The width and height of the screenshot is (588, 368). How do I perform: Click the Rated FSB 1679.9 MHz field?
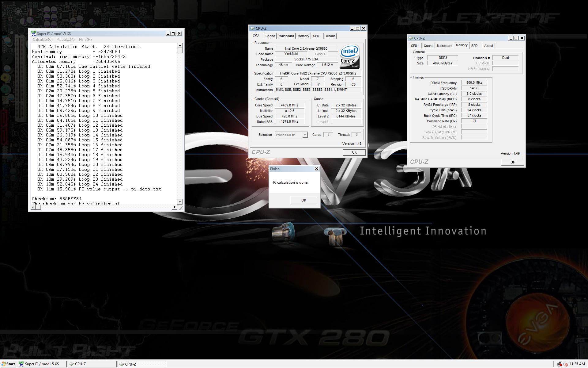(289, 122)
